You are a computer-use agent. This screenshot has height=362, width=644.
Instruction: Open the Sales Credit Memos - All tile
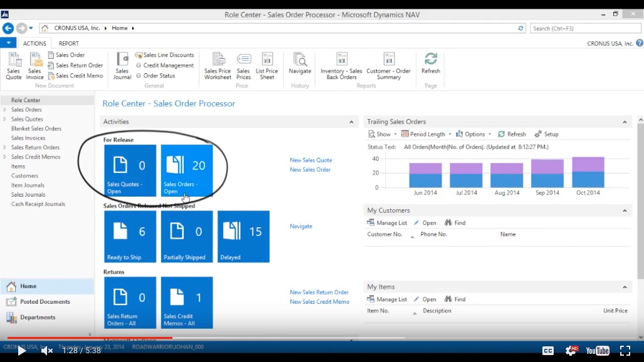pyautogui.click(x=187, y=303)
